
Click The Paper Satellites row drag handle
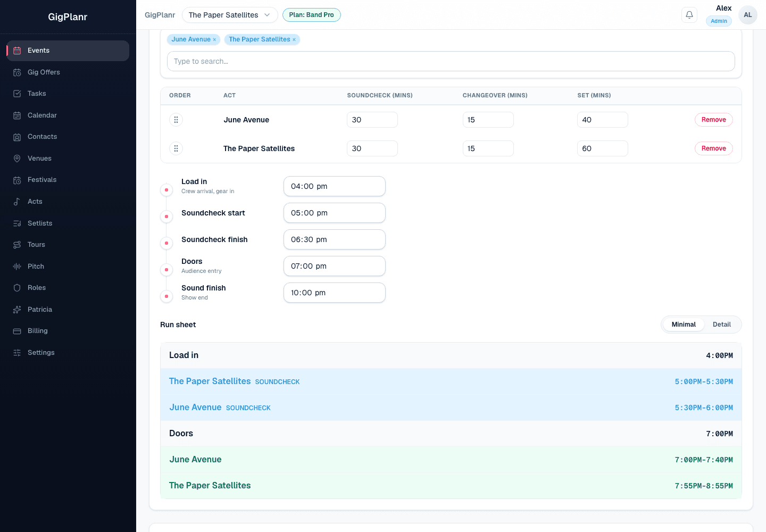(176, 148)
